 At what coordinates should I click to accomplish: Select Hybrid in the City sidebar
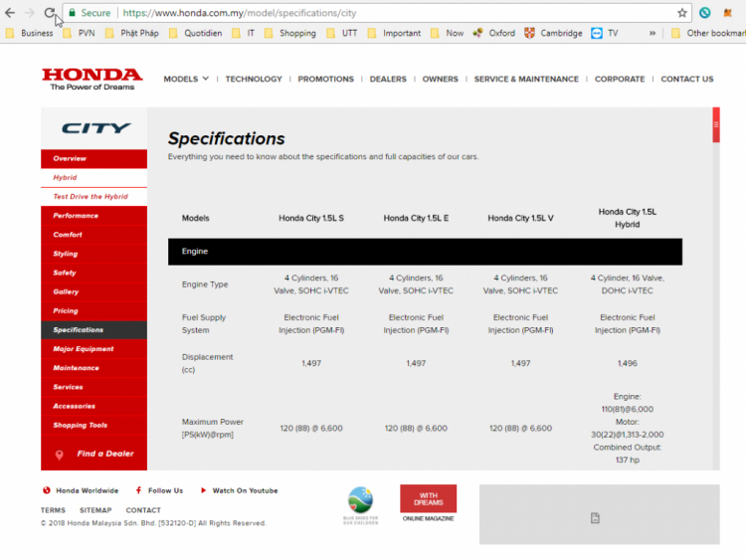(93, 177)
